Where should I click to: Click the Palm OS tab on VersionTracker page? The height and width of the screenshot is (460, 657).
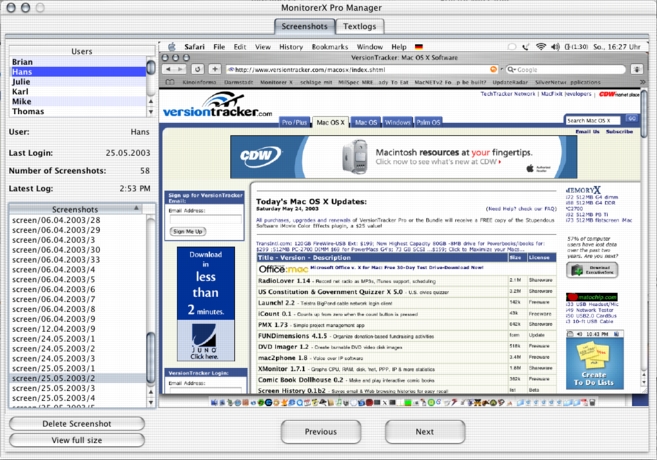coord(428,122)
